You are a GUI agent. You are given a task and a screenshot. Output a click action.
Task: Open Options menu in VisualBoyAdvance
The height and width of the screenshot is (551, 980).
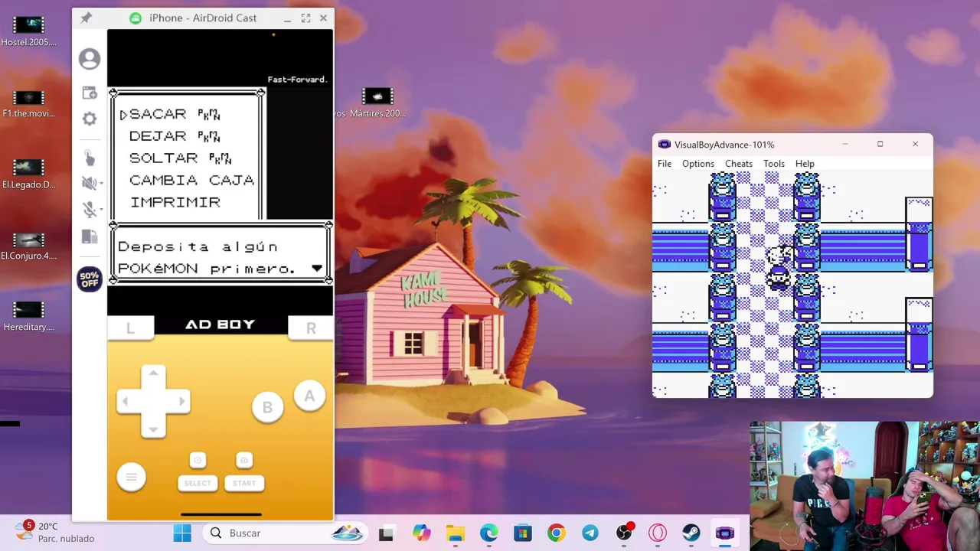[x=698, y=164]
